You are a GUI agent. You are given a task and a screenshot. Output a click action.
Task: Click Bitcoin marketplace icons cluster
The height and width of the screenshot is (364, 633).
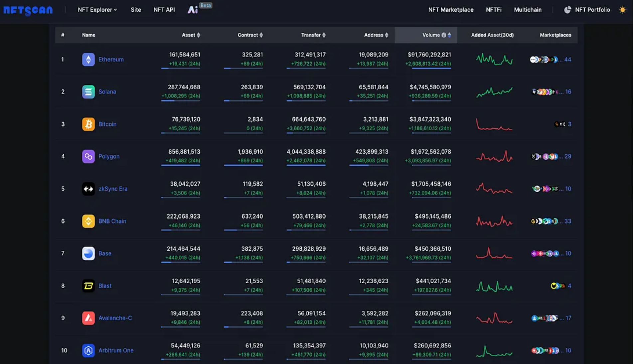[x=560, y=124]
